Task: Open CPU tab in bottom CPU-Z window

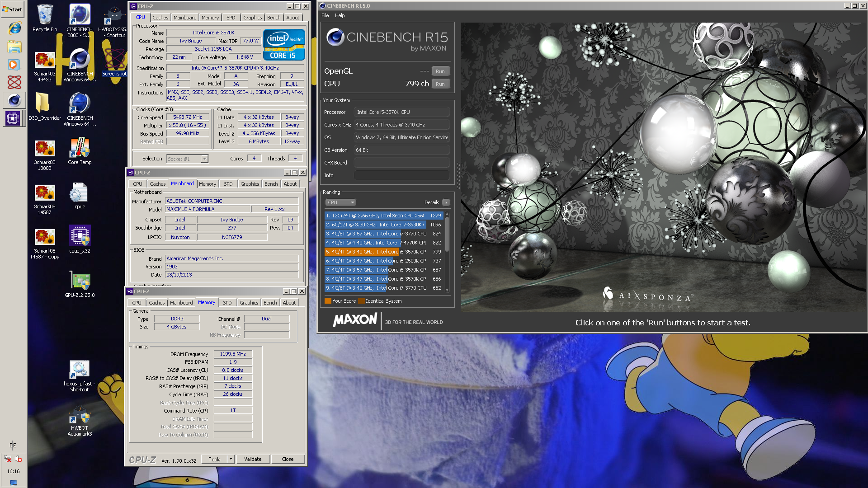Action: (x=137, y=303)
